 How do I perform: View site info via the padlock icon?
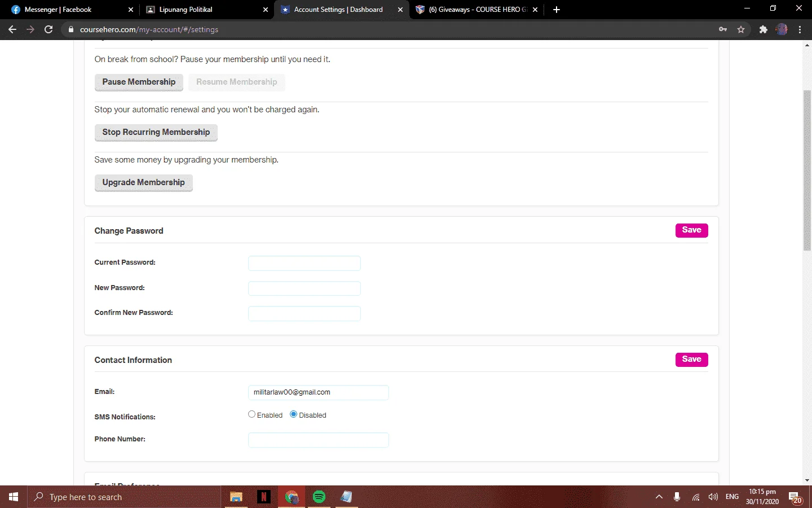(x=70, y=29)
